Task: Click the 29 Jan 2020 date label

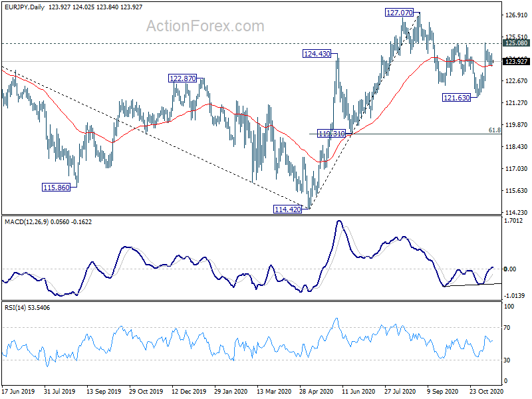Action: point(231,392)
